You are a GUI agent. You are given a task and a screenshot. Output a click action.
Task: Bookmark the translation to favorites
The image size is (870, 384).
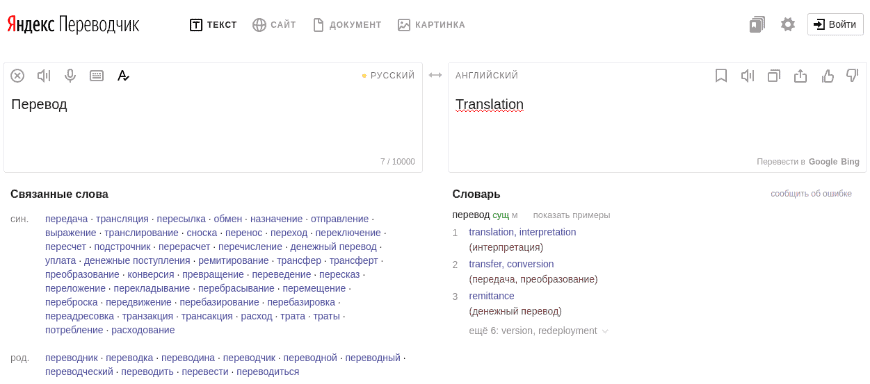point(721,75)
